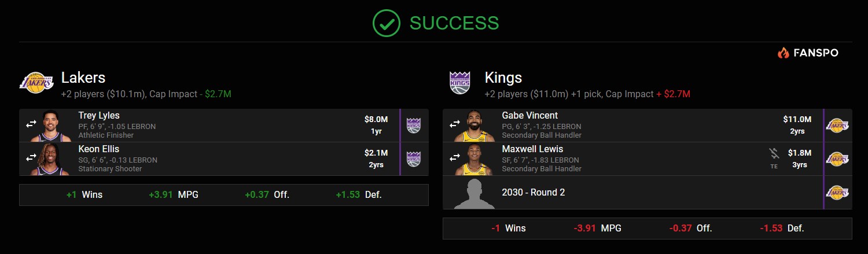Click the Kings logo in Keon Ellis row
This screenshot has width=868, height=254.
(414, 159)
